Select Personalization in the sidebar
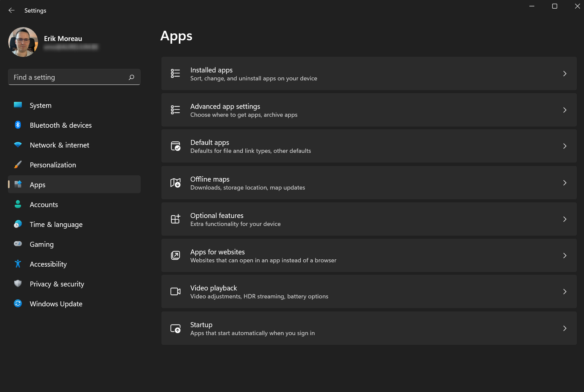 click(x=53, y=165)
